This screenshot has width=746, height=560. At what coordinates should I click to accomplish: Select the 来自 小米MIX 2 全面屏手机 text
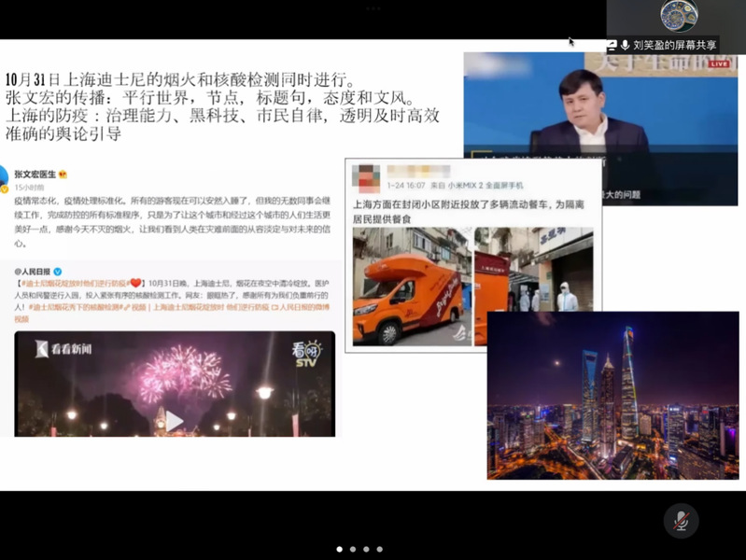[477, 186]
